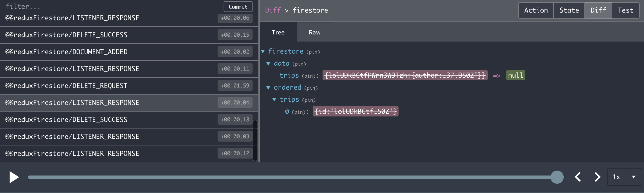Select the Tree view tab
The width and height of the screenshot is (644, 193).
point(278,32)
